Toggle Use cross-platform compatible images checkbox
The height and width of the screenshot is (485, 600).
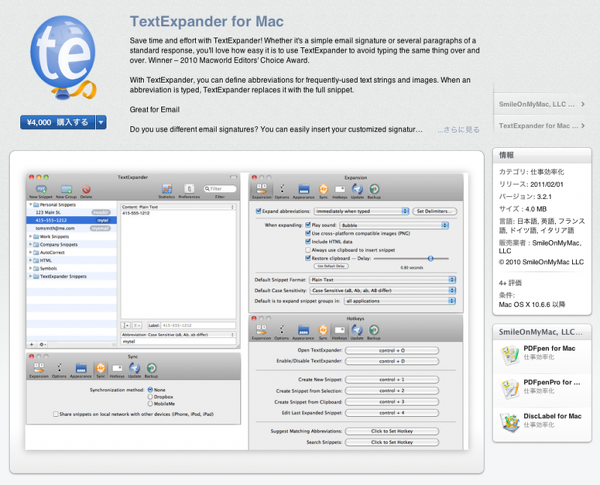tap(308, 233)
